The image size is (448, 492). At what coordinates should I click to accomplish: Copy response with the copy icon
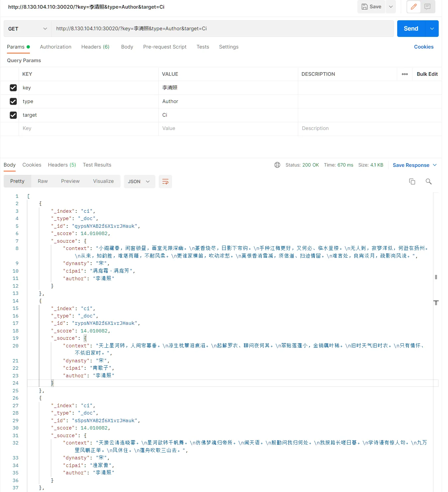coord(412,182)
